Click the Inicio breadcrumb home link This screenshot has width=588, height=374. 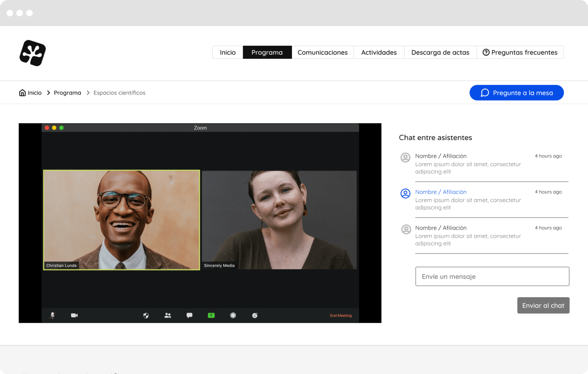point(30,93)
